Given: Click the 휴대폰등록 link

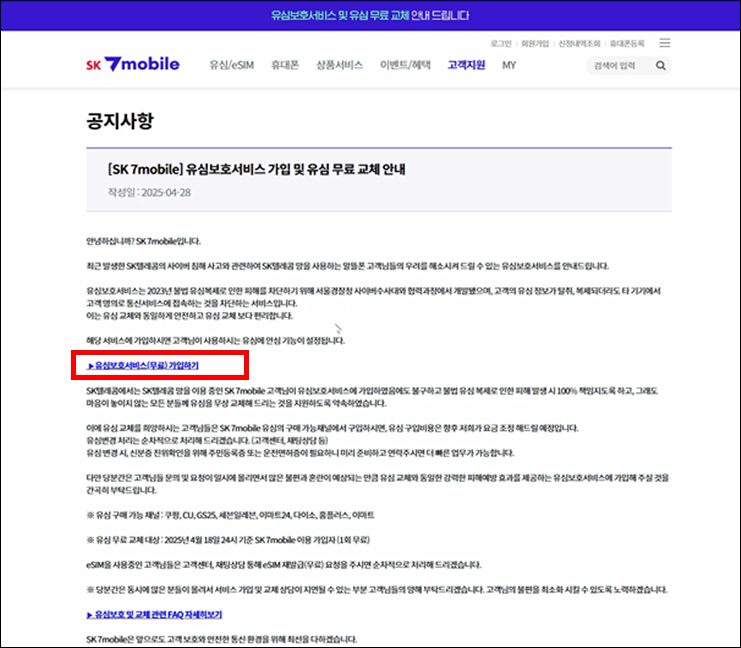Looking at the screenshot, I should (627, 43).
